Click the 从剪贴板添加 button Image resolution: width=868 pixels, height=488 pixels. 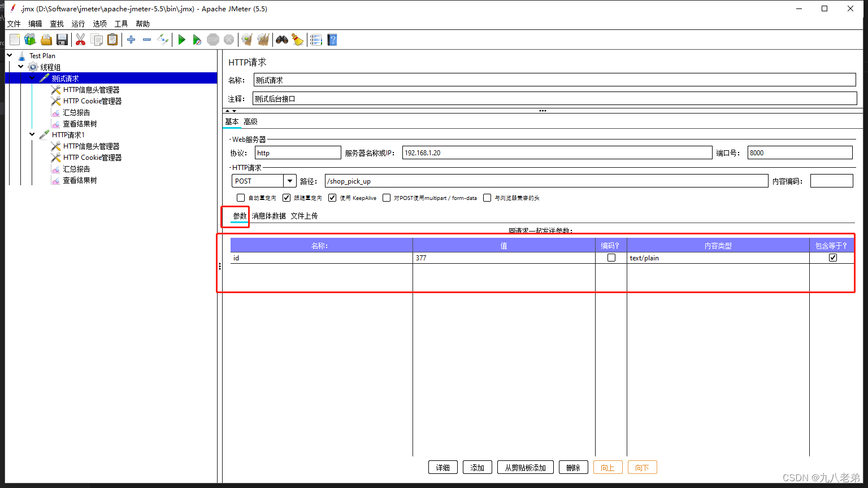(x=526, y=467)
